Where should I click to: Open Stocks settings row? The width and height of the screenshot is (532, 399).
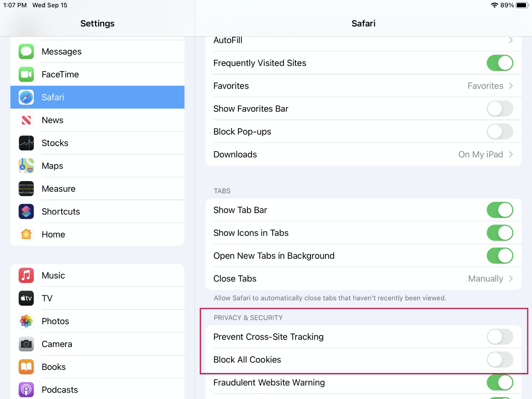point(97,143)
